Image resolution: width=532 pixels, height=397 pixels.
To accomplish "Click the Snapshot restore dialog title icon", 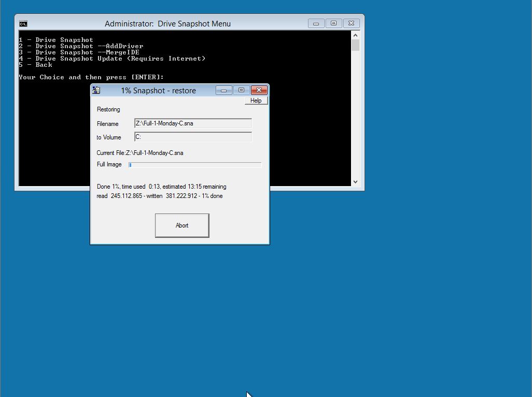I will coord(96,90).
